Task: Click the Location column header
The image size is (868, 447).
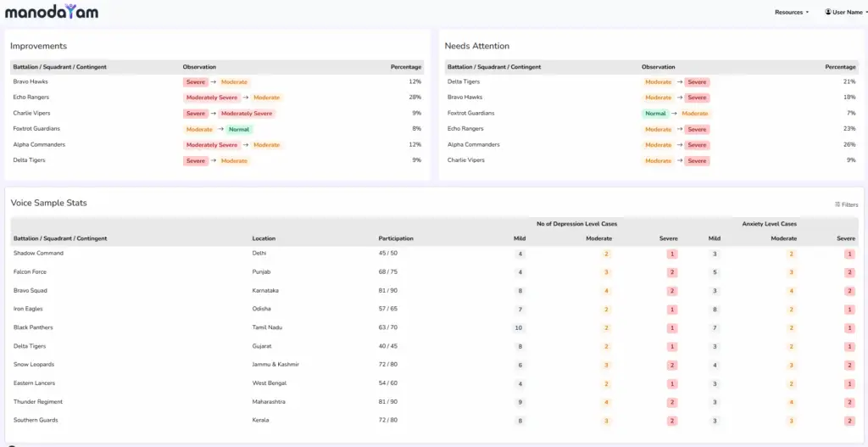Action: click(x=264, y=238)
